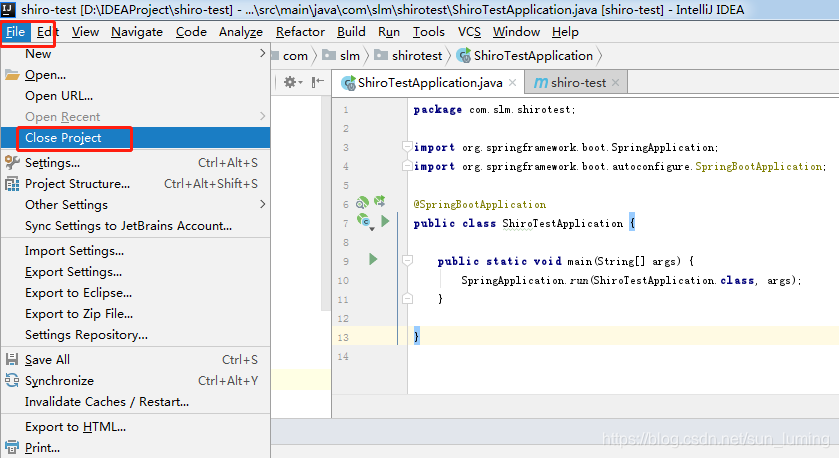Open the VCS menu
The image size is (839, 458).
(x=469, y=32)
